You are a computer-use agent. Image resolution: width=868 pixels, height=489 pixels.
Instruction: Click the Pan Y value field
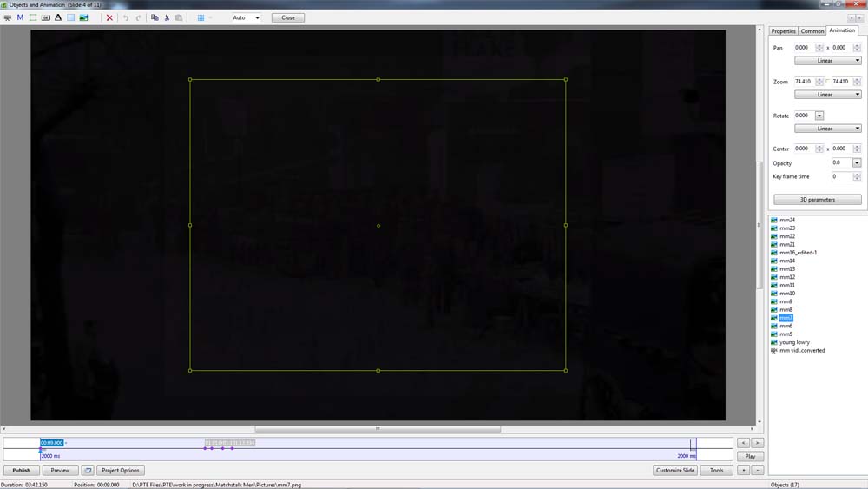[842, 48]
